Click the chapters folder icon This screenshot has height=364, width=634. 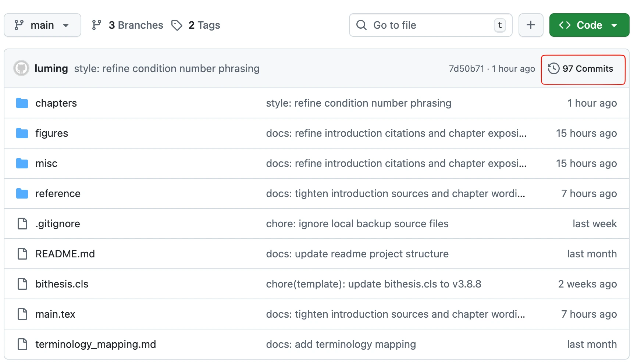[22, 103]
